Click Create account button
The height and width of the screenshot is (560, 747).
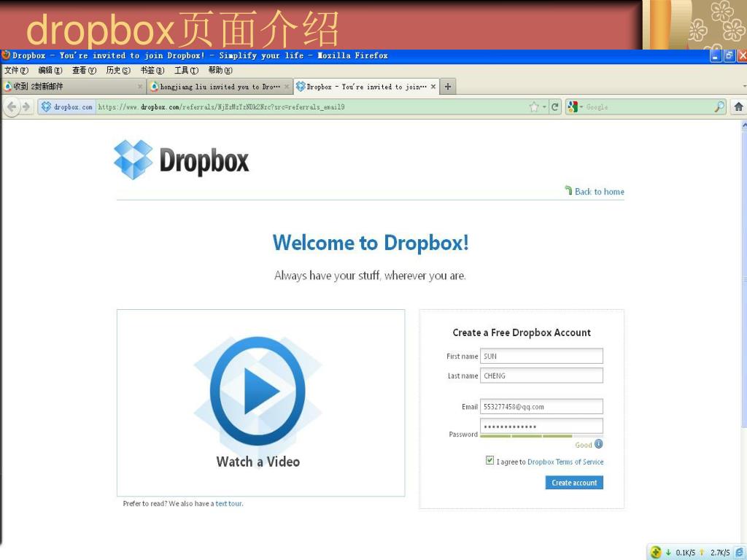(x=574, y=483)
